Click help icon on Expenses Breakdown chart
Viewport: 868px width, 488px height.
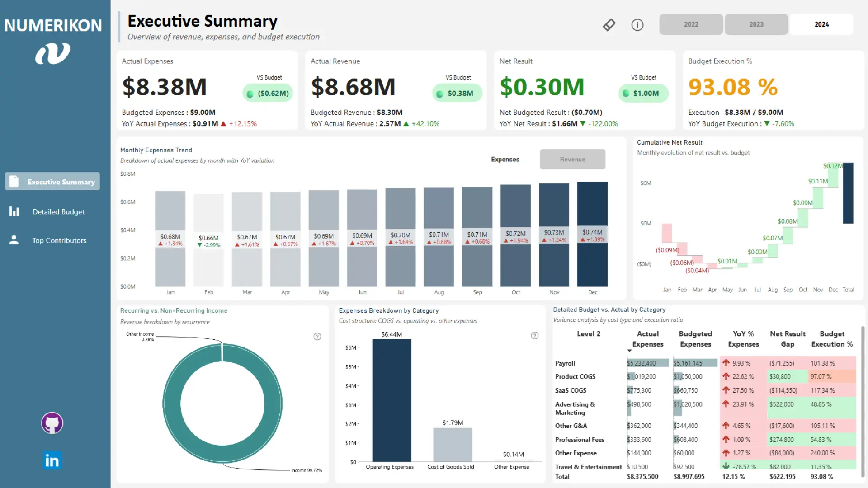535,335
